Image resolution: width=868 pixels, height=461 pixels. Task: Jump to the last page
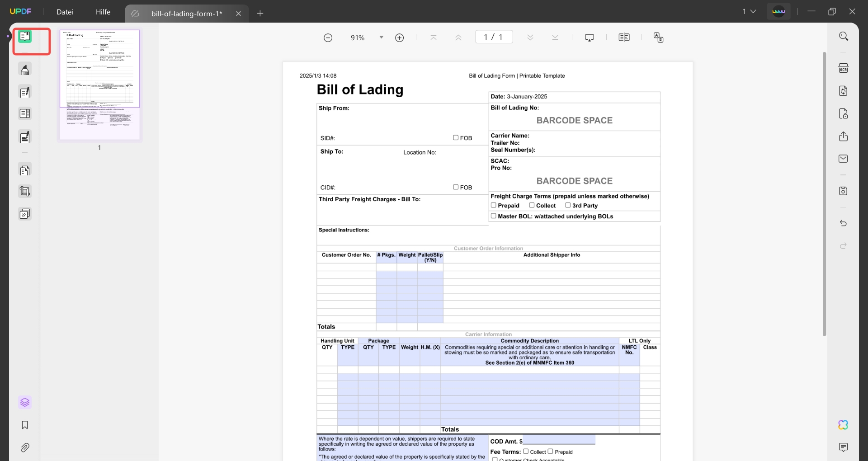tap(555, 38)
